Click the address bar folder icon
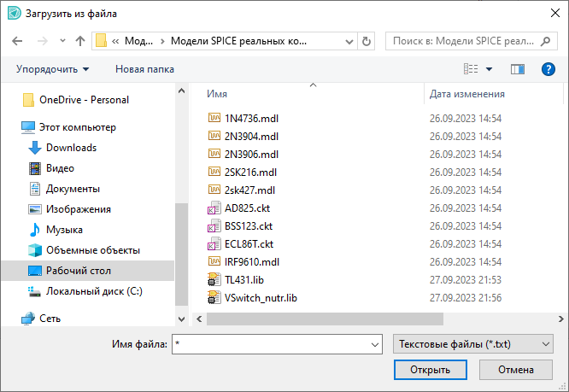The width and height of the screenshot is (569, 392). click(101, 41)
